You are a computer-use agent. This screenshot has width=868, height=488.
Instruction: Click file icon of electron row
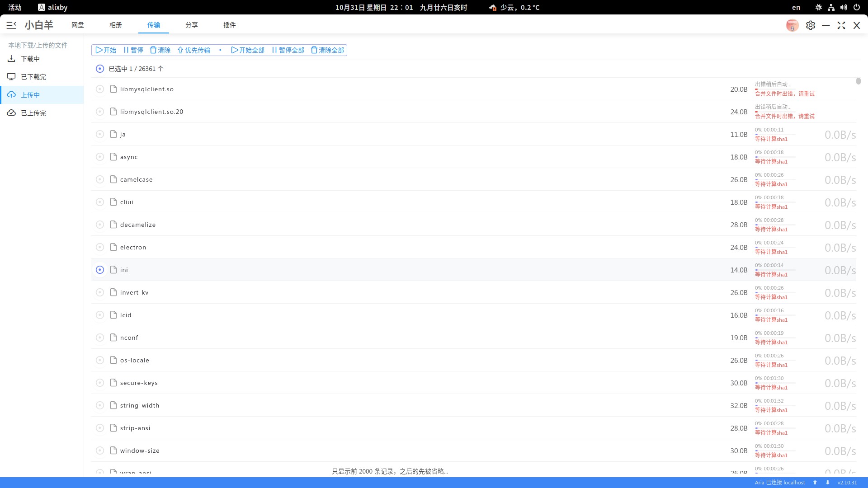point(113,247)
